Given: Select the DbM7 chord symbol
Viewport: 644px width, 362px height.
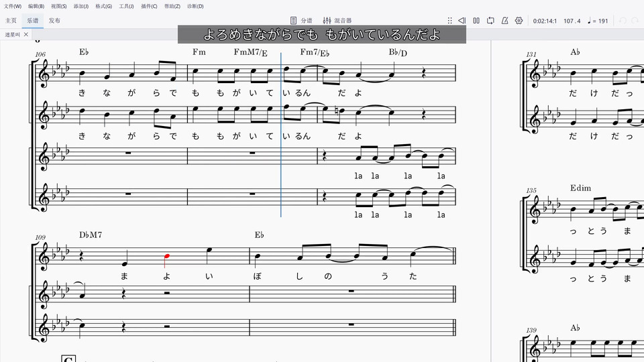Looking at the screenshot, I should [x=91, y=235].
